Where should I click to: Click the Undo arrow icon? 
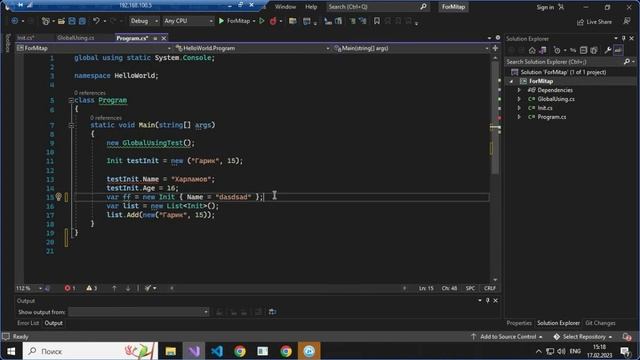tap(96, 21)
